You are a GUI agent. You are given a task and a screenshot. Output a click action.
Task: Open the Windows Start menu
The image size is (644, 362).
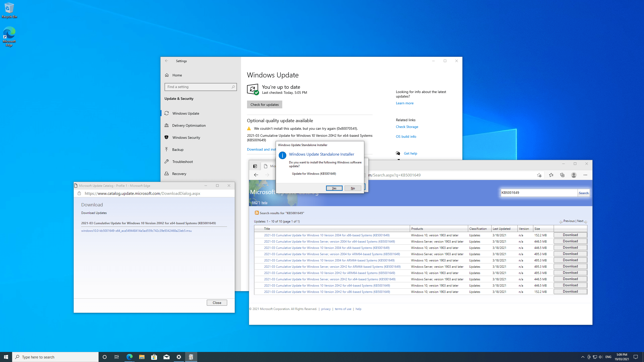[6, 357]
